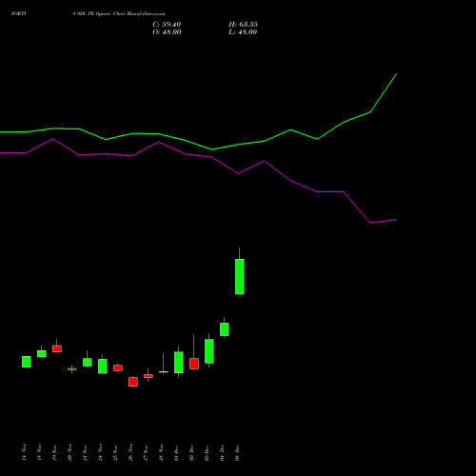The image size is (476, 476).
Task: Click the 25 Nov date axis label
Action: 115,452
